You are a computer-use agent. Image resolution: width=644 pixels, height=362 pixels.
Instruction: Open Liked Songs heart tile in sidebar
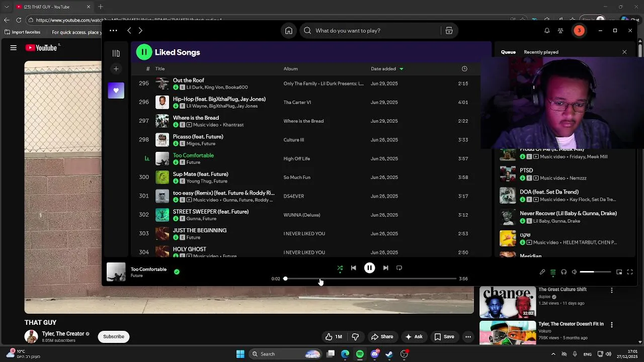coord(116,90)
